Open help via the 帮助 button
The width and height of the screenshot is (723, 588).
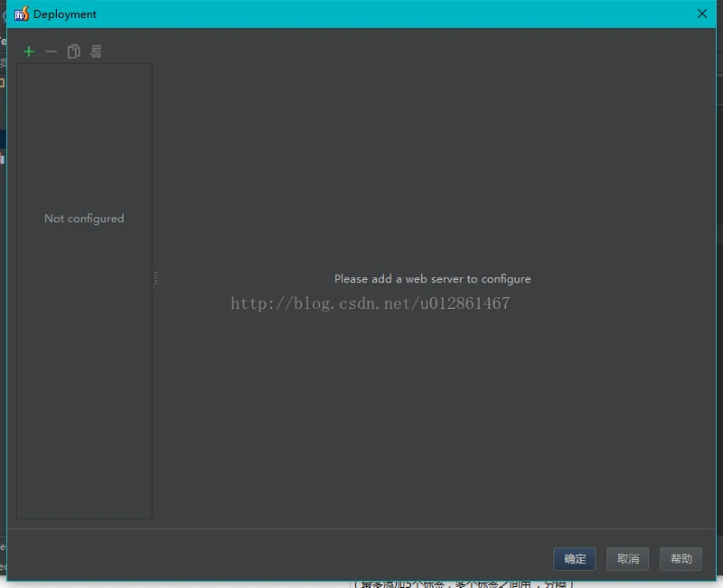pyautogui.click(x=681, y=559)
